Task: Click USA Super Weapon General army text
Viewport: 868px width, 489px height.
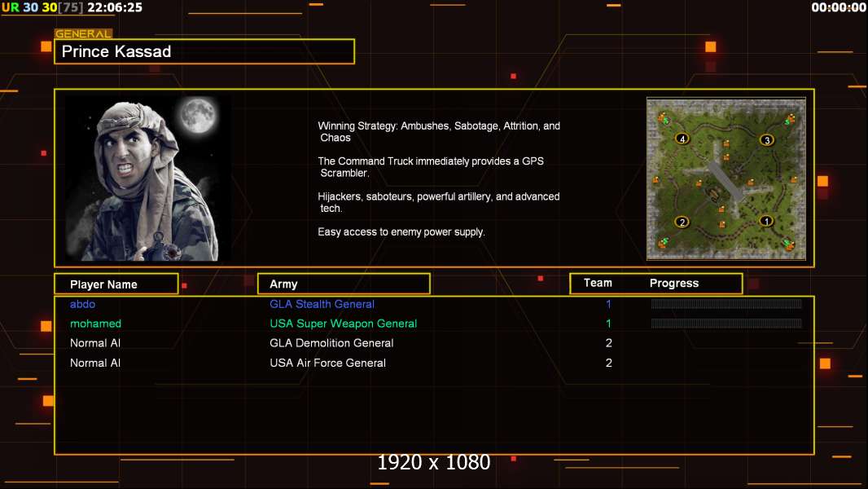Action: [x=344, y=324]
